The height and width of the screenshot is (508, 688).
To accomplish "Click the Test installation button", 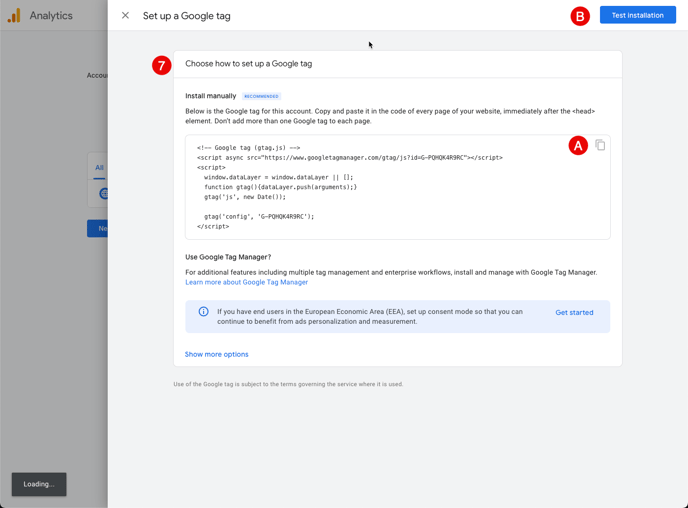I will click(x=638, y=15).
